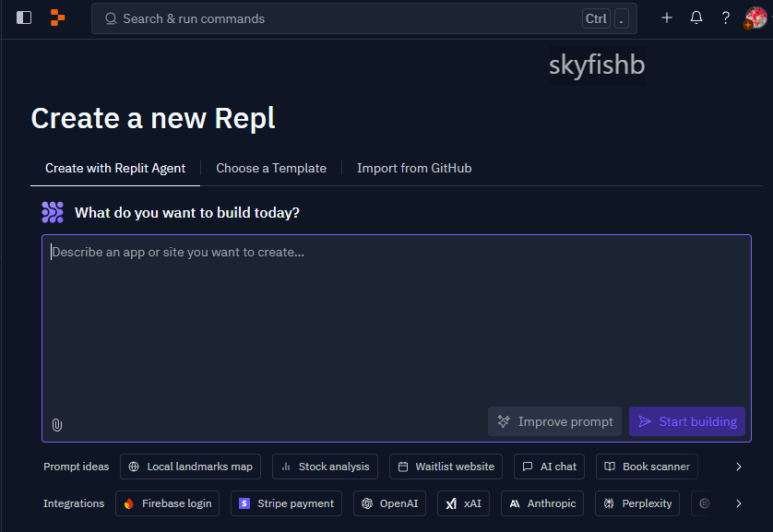Click the 'What do you want to build today?' text
Viewport: 773px width, 532px height.
click(187, 213)
